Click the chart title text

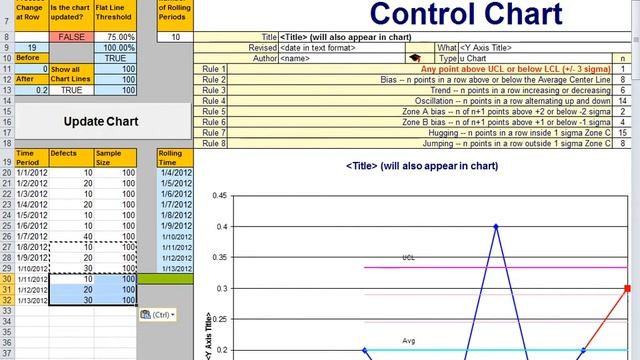pyautogui.click(x=422, y=166)
